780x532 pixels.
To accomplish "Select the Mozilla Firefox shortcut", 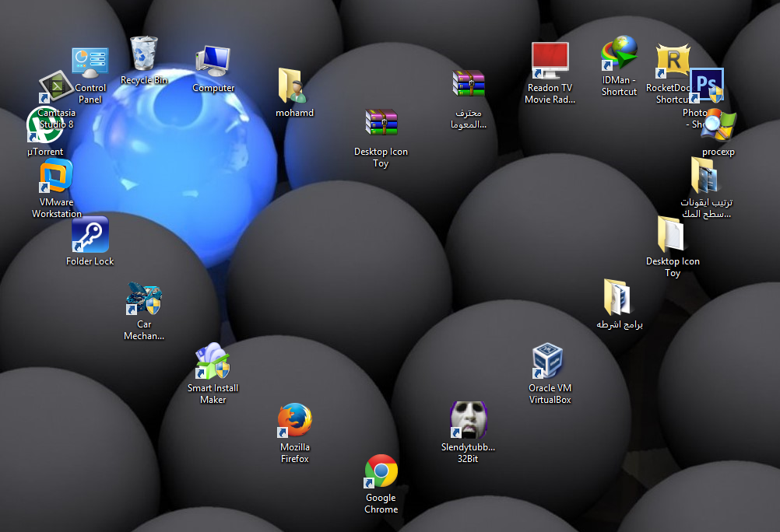I will 294,421.
